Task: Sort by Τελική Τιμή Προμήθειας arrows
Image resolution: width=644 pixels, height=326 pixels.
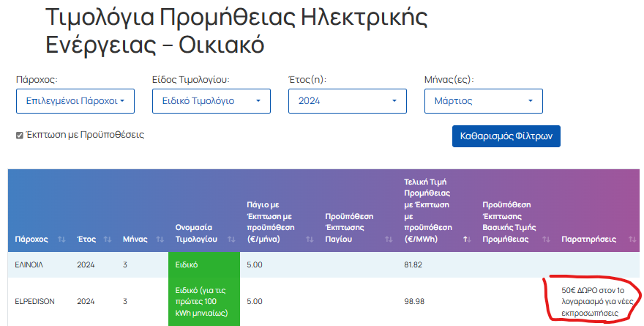Action: coord(467,240)
